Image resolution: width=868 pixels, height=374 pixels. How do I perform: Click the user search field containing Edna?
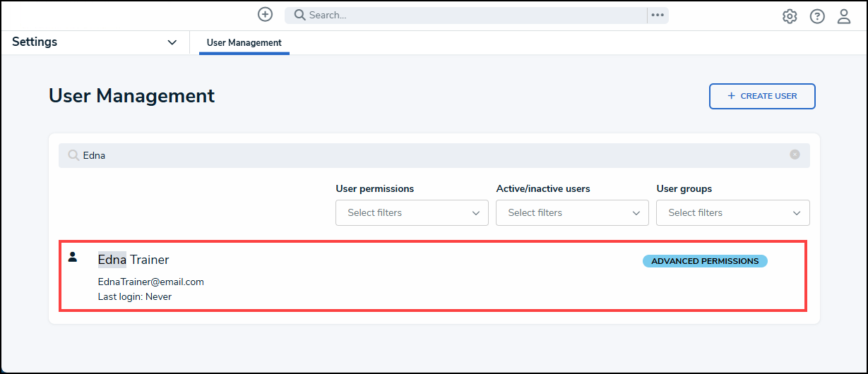coord(434,155)
